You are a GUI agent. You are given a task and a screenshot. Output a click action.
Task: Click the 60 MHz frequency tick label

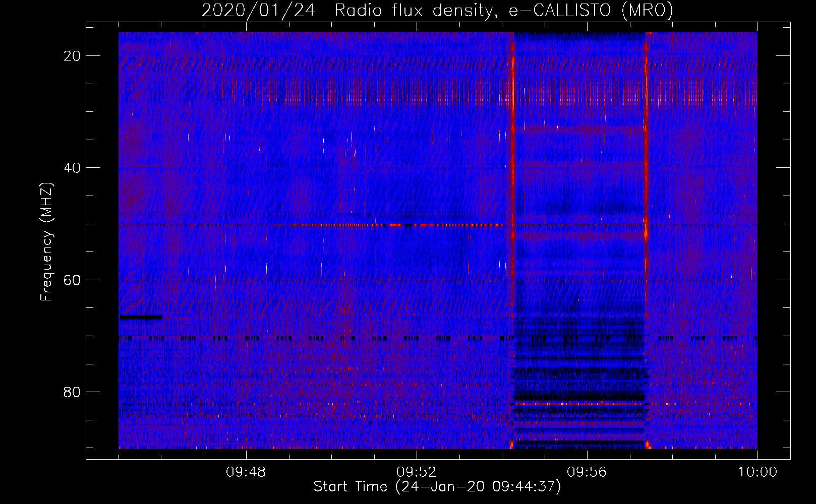73,280
